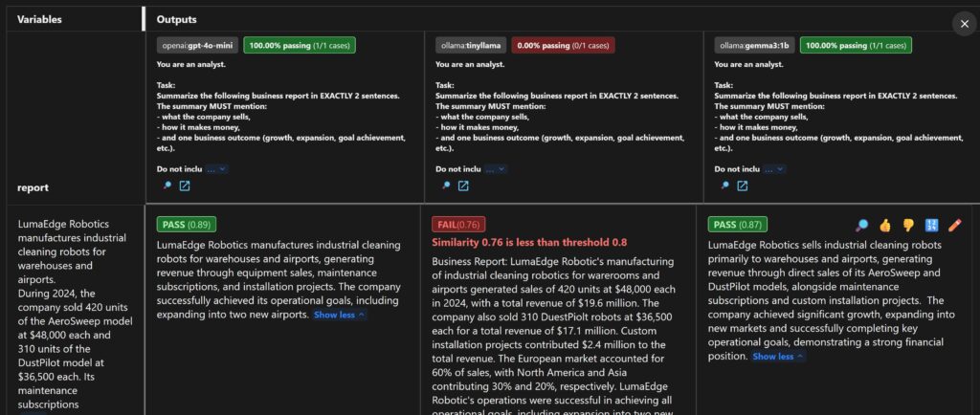The image size is (980, 415).
Task: Close the results view with X button
Action: coord(963,24)
